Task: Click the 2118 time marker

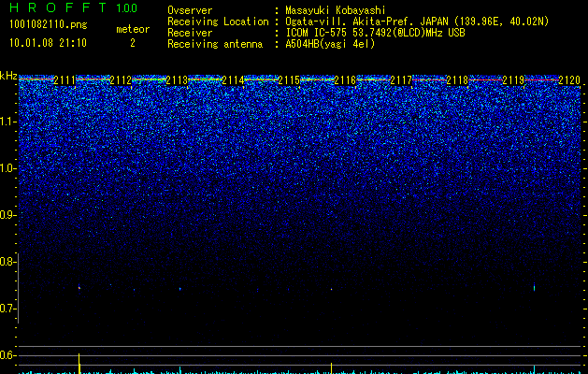Action: point(457,80)
